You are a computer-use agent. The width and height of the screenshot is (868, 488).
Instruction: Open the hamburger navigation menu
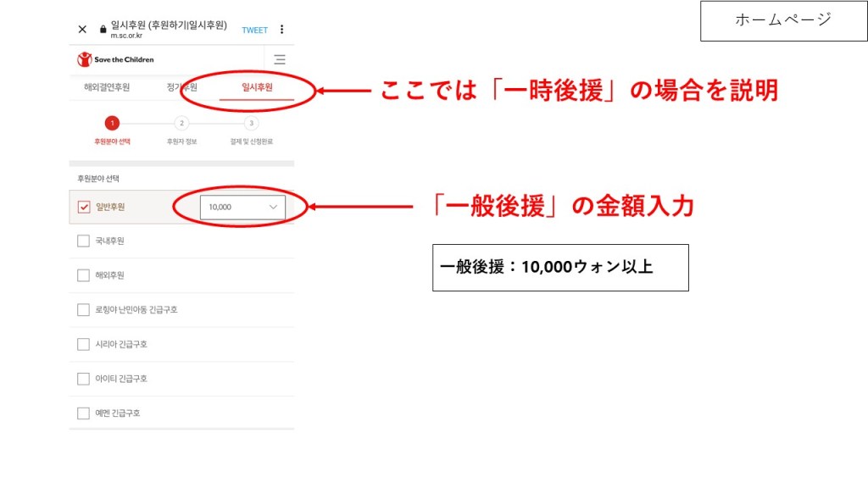(280, 59)
